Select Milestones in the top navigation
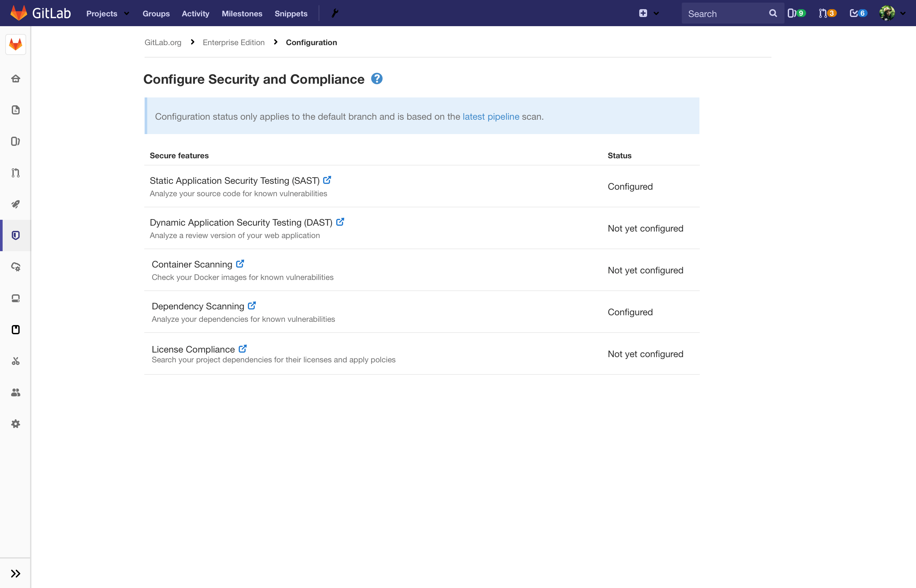Image resolution: width=916 pixels, height=588 pixels. (x=242, y=13)
